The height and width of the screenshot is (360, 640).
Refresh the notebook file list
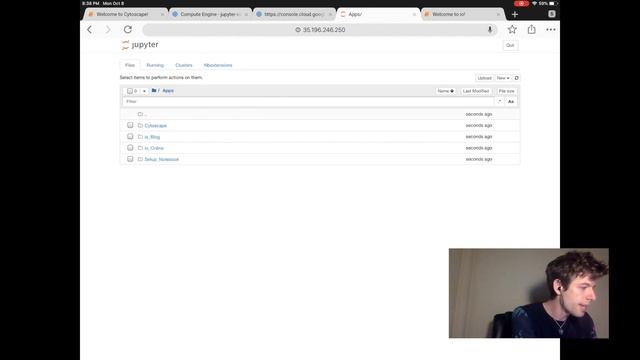coord(516,78)
